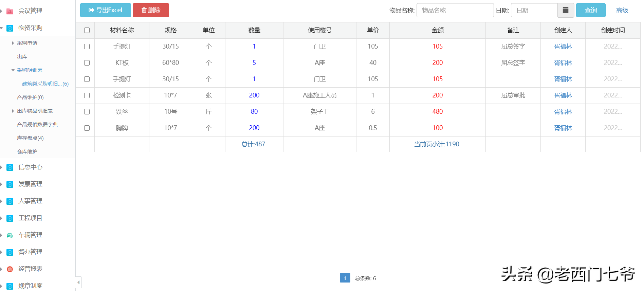The image size is (644, 291).
Task: Check the 检测卡 row checkbox
Action: tap(87, 95)
